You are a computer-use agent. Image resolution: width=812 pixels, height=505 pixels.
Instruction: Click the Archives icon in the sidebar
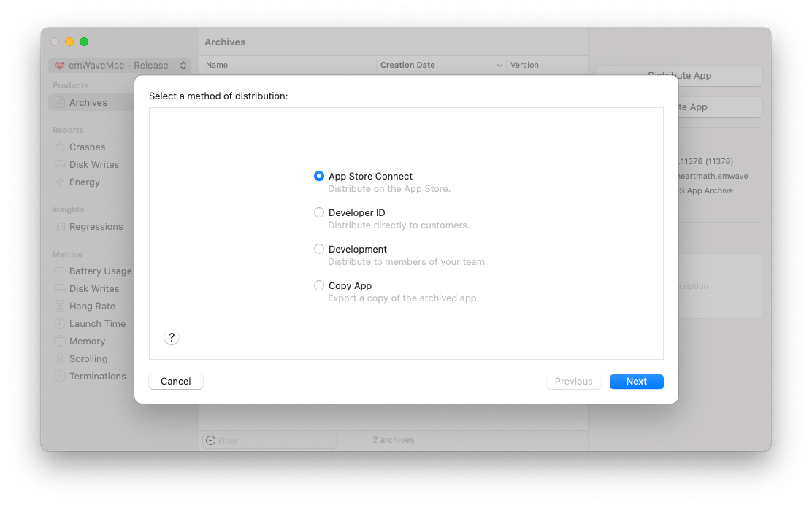(x=60, y=103)
